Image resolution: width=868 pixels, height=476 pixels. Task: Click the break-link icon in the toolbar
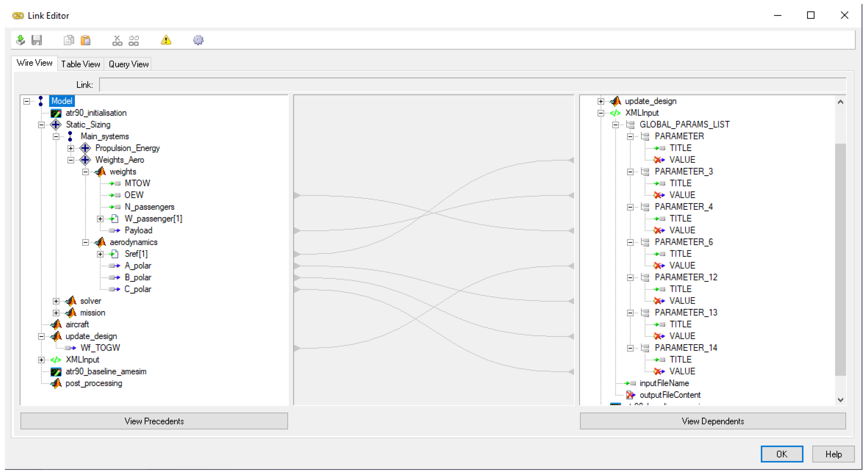tap(117, 40)
